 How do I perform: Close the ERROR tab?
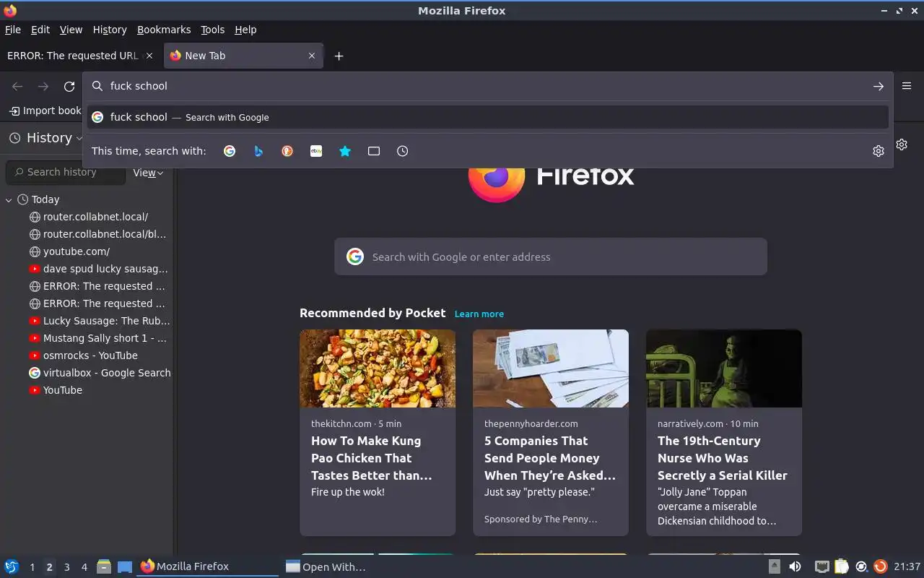click(x=149, y=56)
